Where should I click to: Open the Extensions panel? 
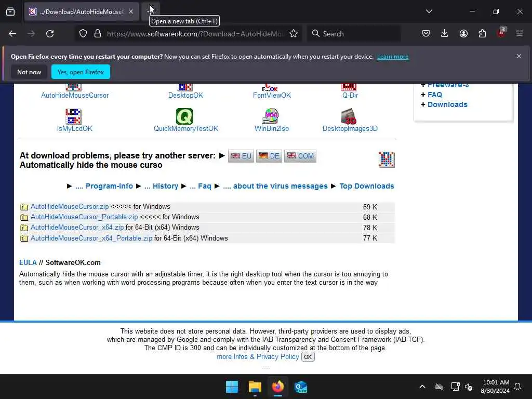pyautogui.click(x=482, y=34)
